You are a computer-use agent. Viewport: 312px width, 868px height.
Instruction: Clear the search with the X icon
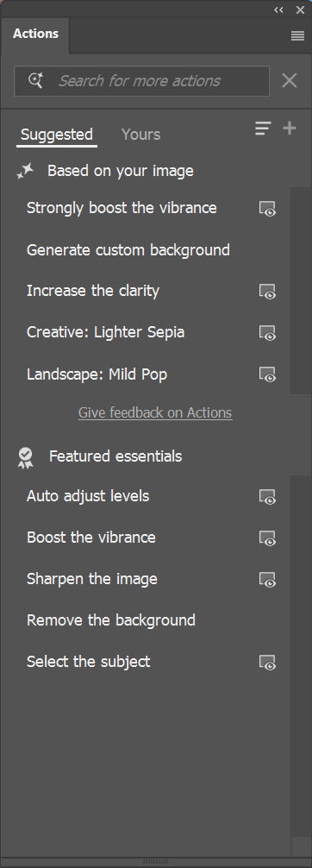click(290, 81)
